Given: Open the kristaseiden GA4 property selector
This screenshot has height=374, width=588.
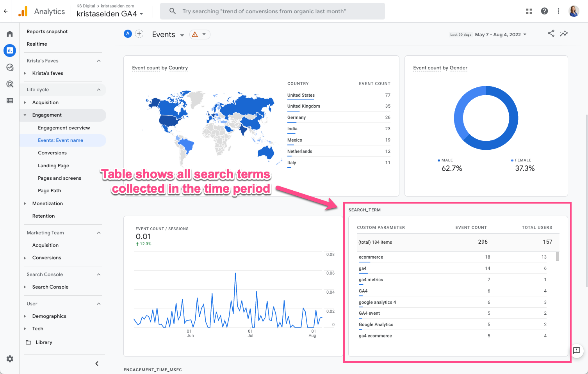Looking at the screenshot, I should pos(110,14).
